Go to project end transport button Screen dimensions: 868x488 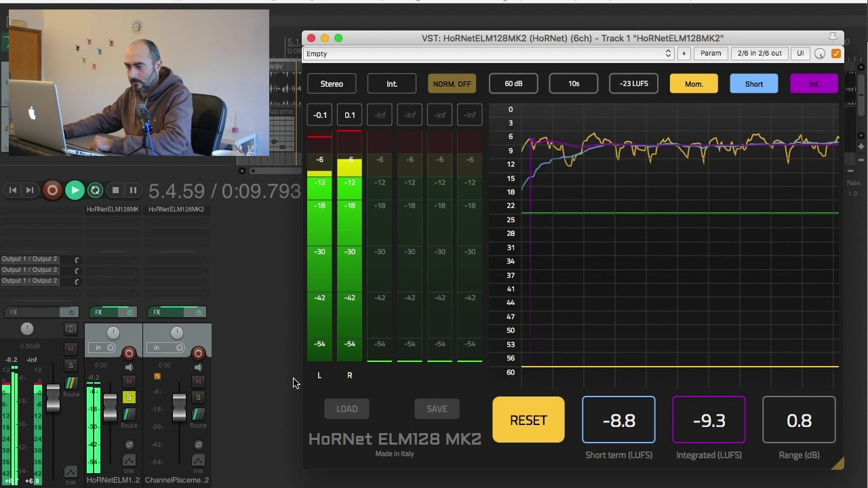pyautogui.click(x=30, y=190)
